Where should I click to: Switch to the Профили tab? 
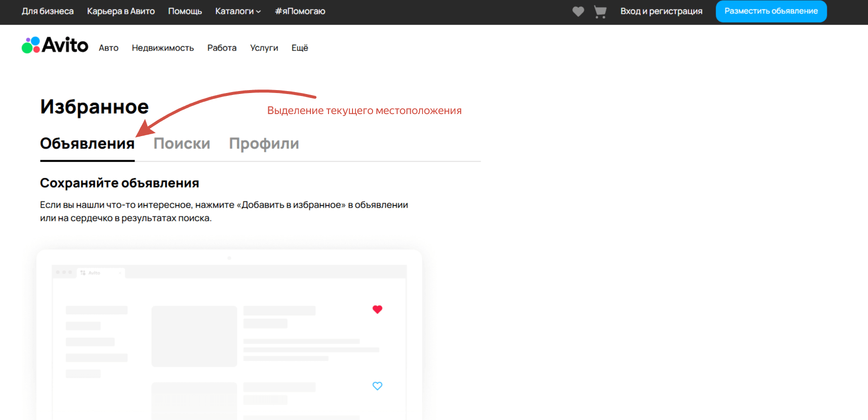click(x=264, y=143)
